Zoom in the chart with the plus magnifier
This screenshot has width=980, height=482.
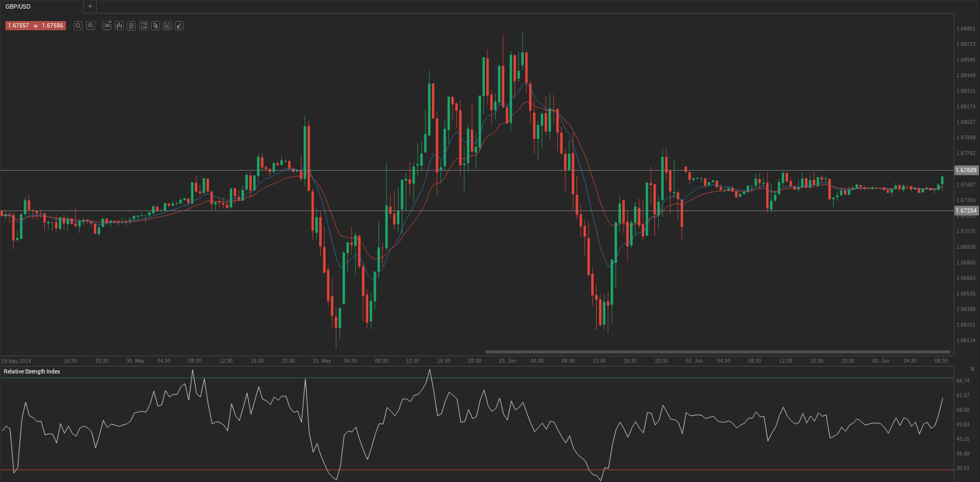click(91, 26)
